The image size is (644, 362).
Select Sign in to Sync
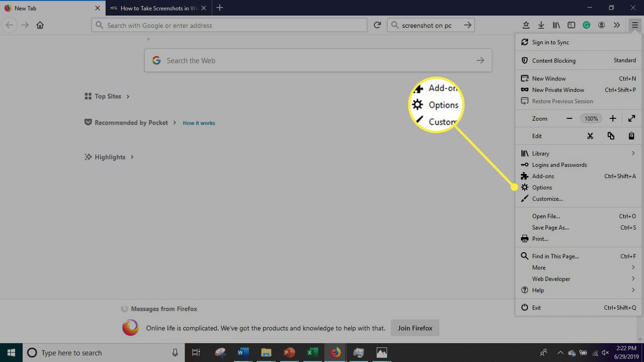(578, 42)
